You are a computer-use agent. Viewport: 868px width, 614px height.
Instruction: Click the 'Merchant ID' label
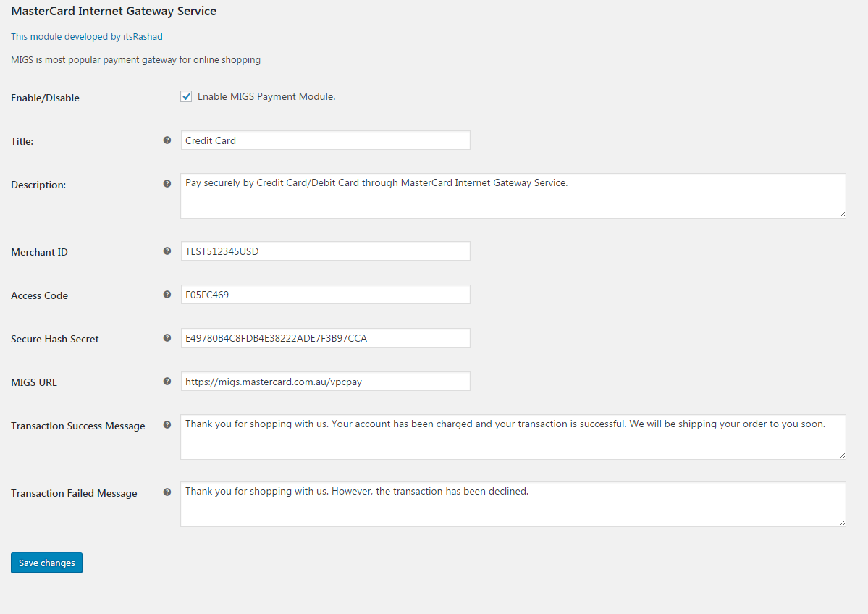tap(39, 252)
